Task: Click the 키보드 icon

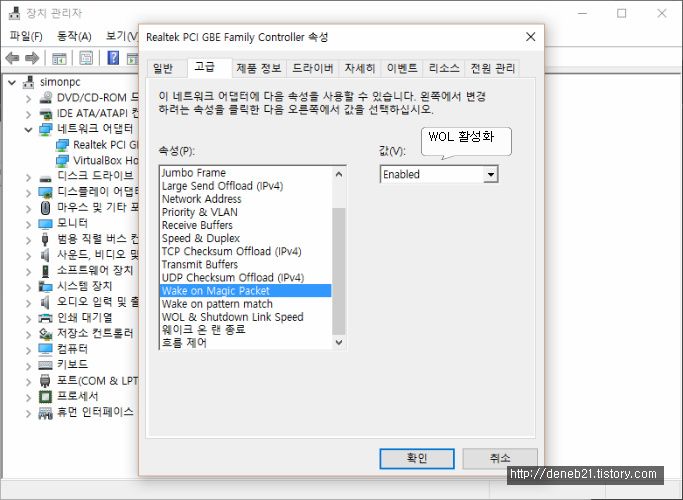Action: pyautogui.click(x=45, y=365)
